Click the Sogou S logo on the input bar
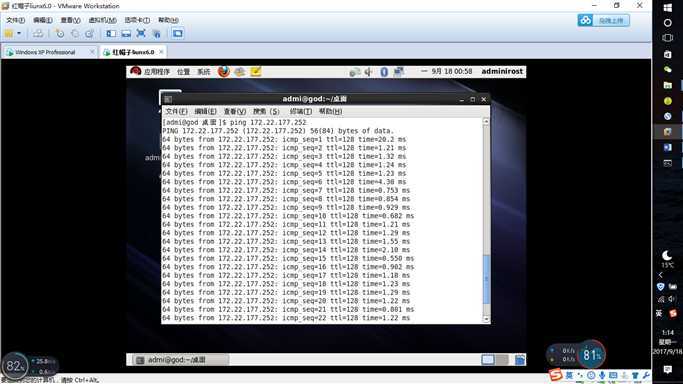 tap(555, 374)
